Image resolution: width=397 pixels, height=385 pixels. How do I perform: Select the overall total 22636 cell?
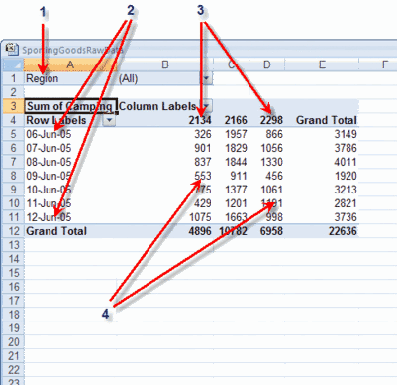pyautogui.click(x=343, y=231)
